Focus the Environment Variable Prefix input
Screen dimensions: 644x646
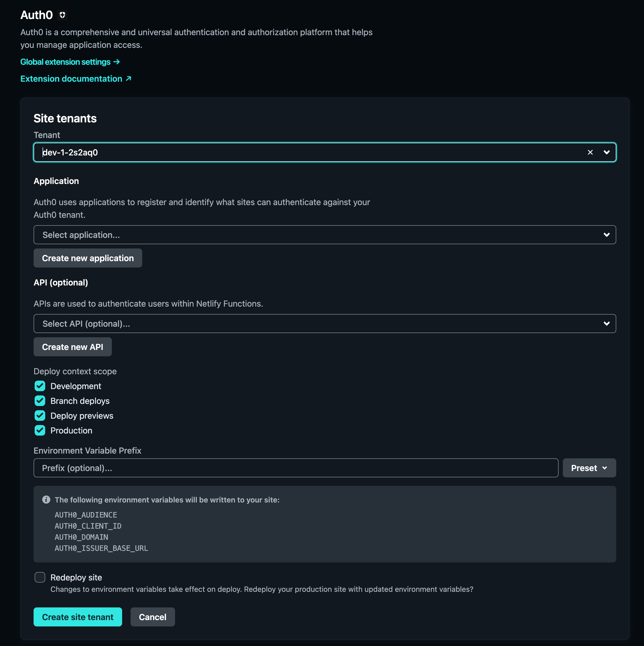[296, 468]
